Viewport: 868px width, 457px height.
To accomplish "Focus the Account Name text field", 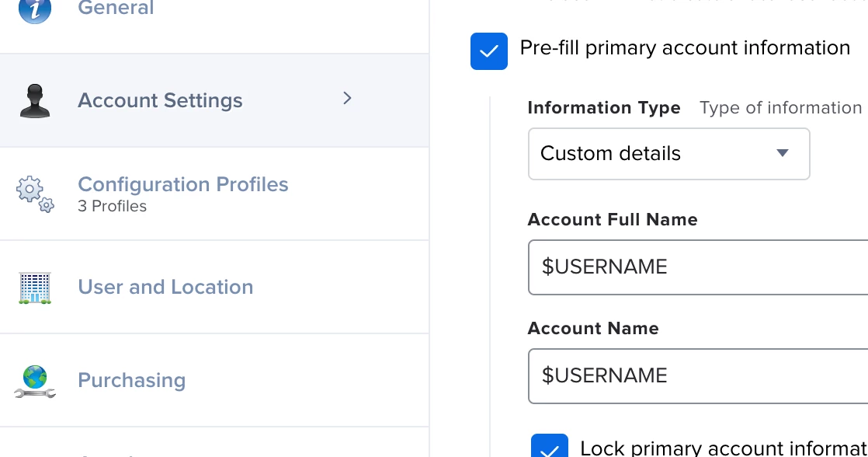I will [699, 376].
